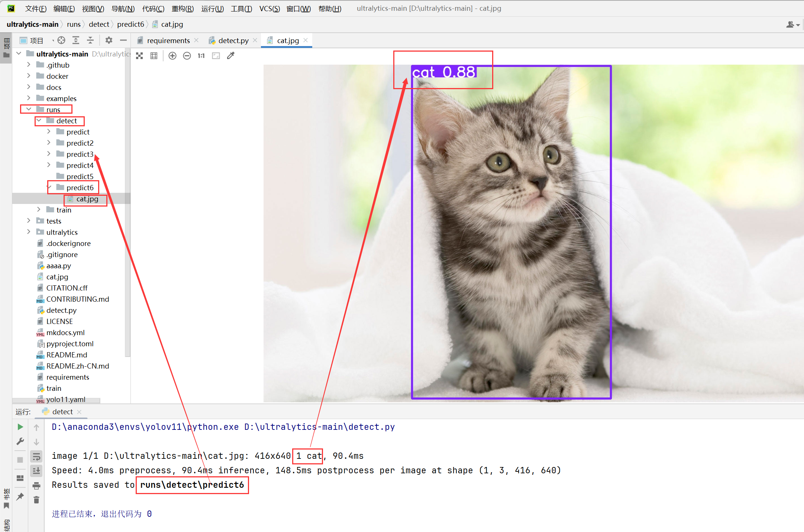Viewport: 804px width, 532px height.
Task: Click predict6 in the breadcrumb path
Action: point(131,24)
